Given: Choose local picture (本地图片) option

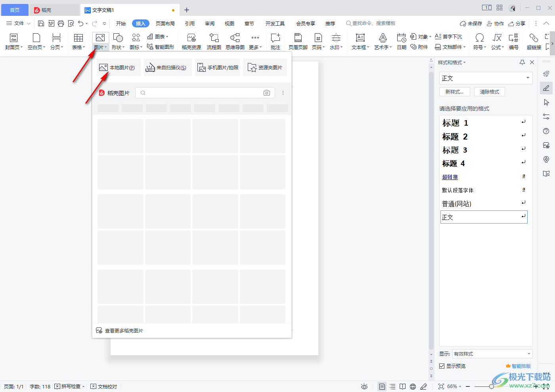Looking at the screenshot, I should [119, 67].
